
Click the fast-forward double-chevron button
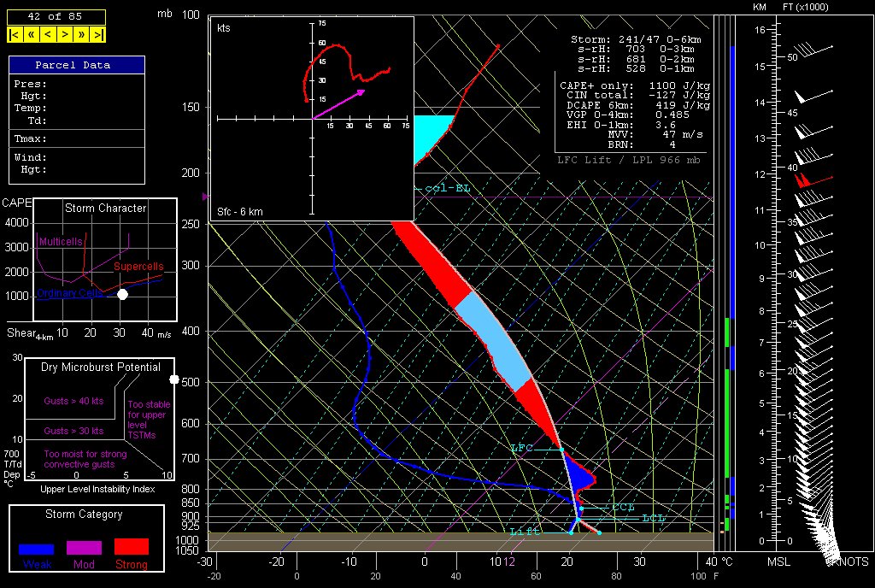(81, 34)
